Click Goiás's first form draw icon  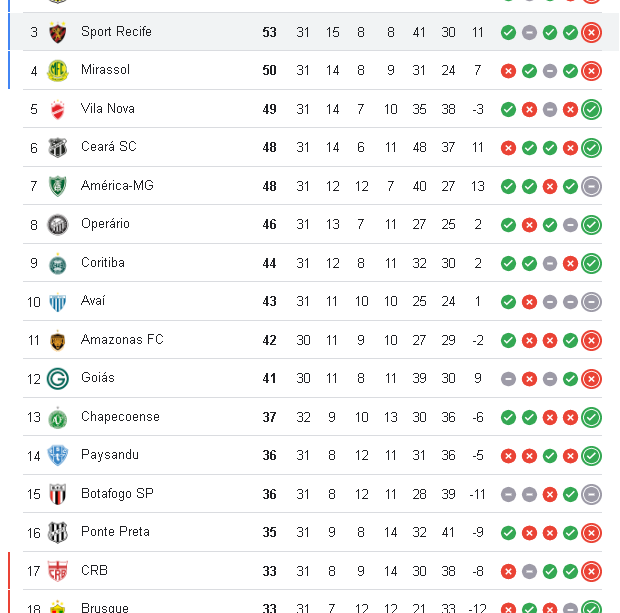point(508,379)
